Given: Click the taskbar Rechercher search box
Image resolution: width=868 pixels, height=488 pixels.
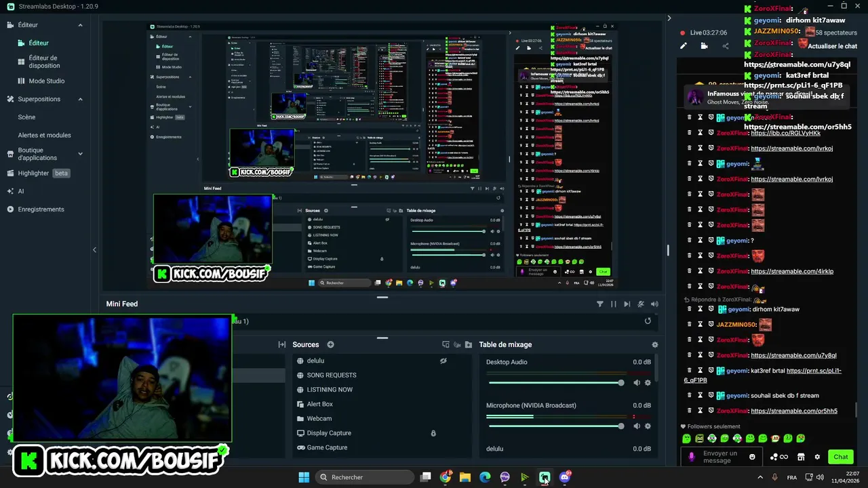Looking at the screenshot, I should 363,477.
